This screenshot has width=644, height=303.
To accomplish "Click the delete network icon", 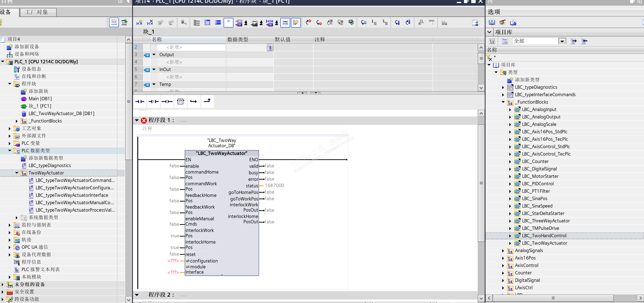I will pyautogui.click(x=150, y=22).
